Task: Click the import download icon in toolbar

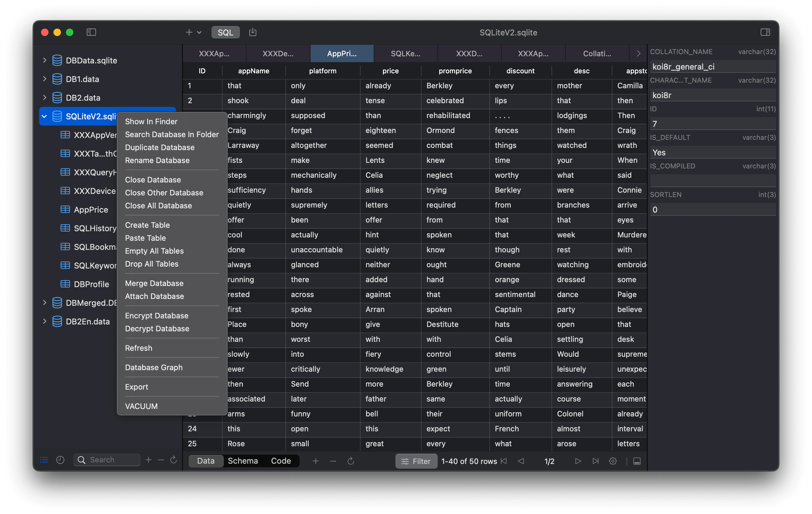Action: (252, 32)
